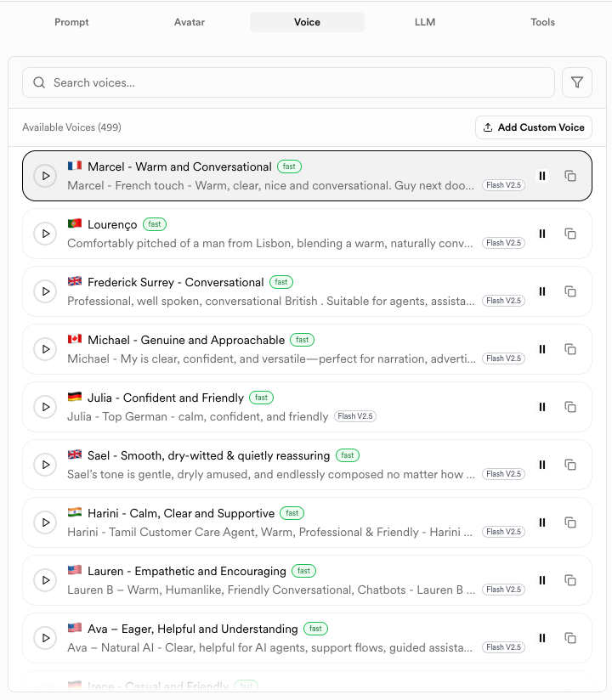Select the Sael Smooth dry-witted voice
Viewport: 612px width, 700px height.
pyautogui.click(x=272, y=465)
